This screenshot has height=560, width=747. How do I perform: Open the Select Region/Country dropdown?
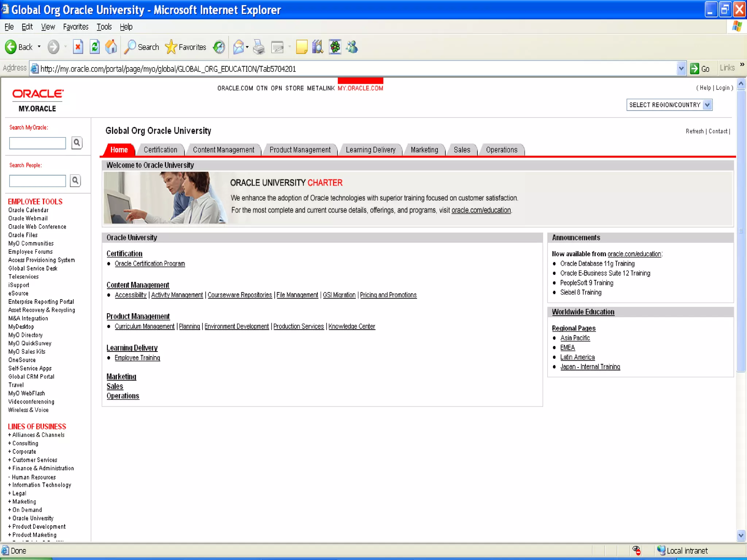click(x=707, y=105)
